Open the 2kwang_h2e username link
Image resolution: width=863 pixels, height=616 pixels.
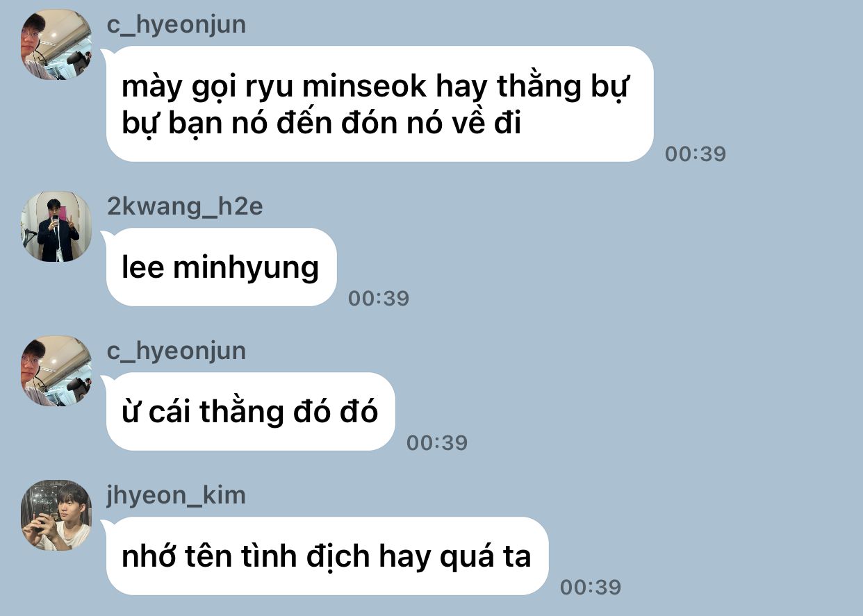[x=185, y=206]
